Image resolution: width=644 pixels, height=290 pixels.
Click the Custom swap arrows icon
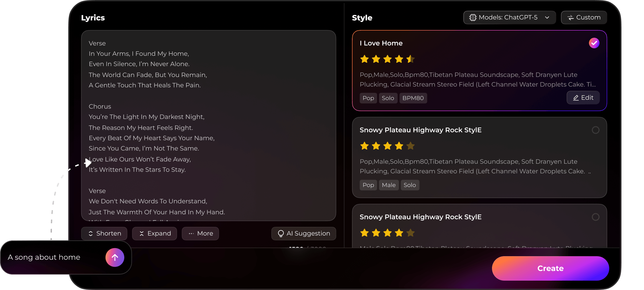tap(571, 18)
